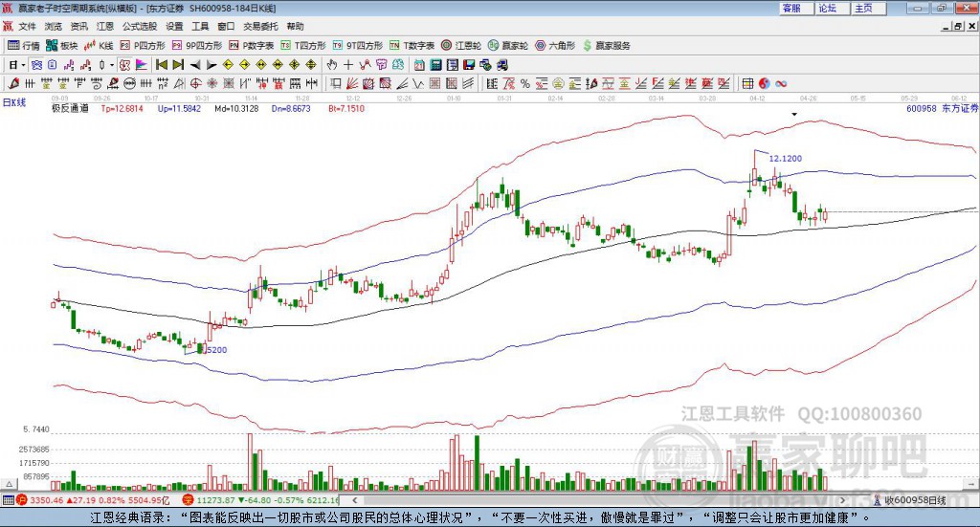Click the black left arrow icon
Viewport: 980px width, 527px height.
coord(195,65)
